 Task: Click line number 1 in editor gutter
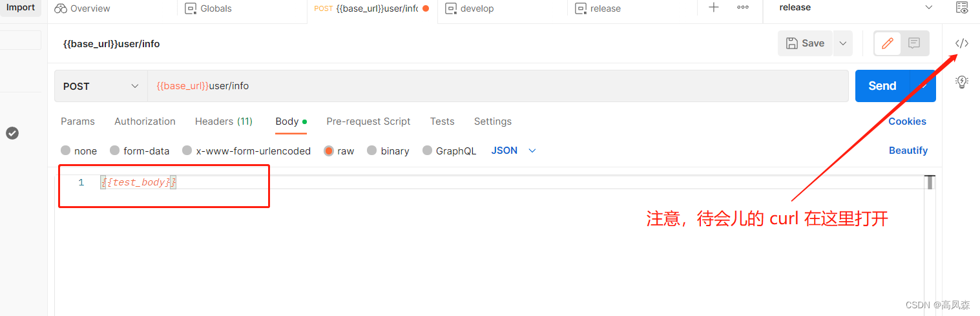(81, 182)
